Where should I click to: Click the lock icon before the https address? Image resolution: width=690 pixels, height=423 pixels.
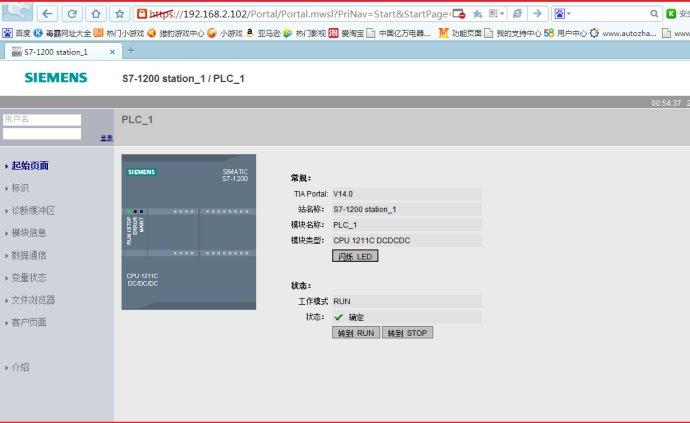tap(142, 14)
